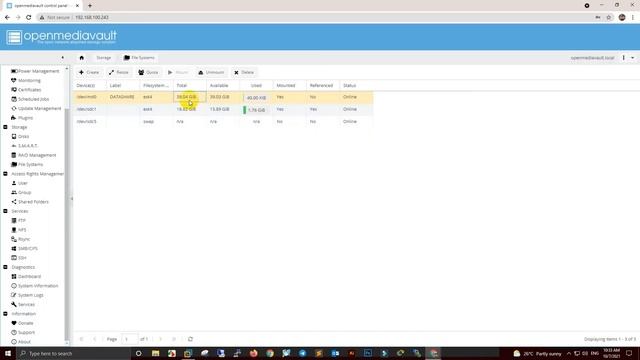
Task: Open SMB/CIFS windows icon item
Action: (24, 249)
